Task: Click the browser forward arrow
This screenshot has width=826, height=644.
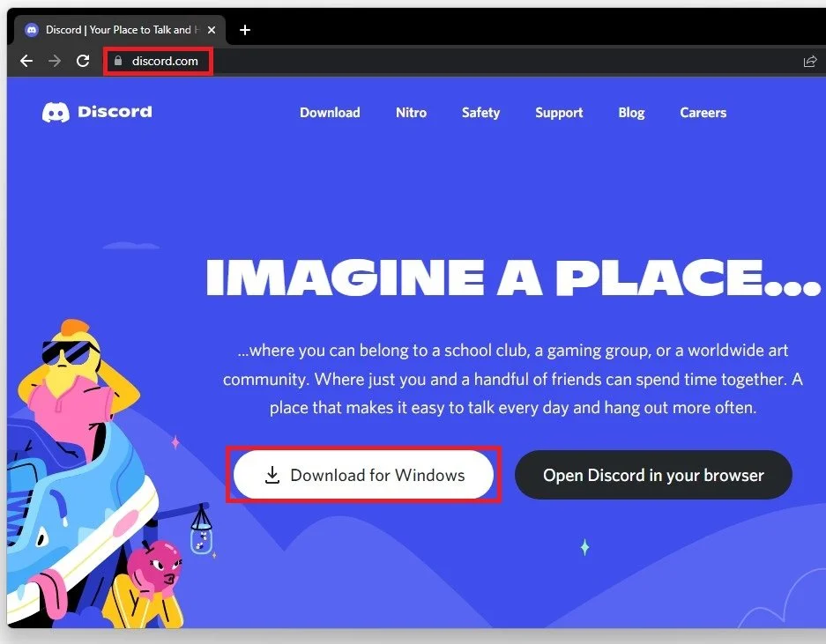Action: click(x=55, y=61)
